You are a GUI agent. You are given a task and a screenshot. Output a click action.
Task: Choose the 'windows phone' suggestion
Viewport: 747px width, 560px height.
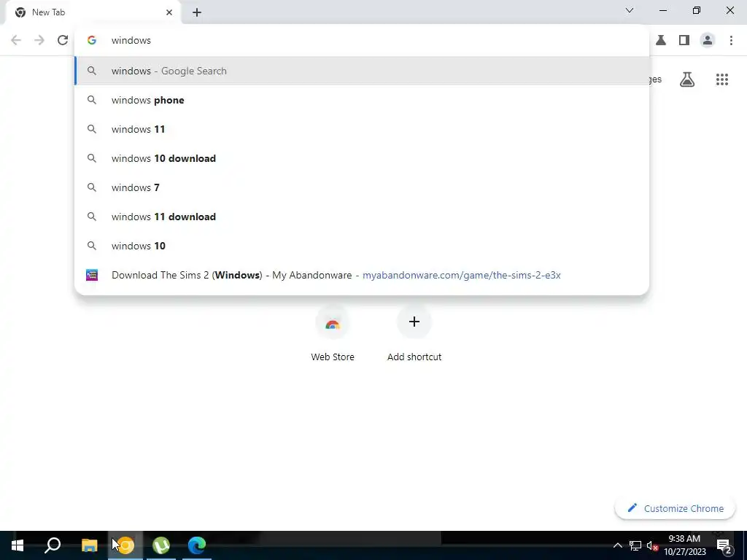point(362,100)
